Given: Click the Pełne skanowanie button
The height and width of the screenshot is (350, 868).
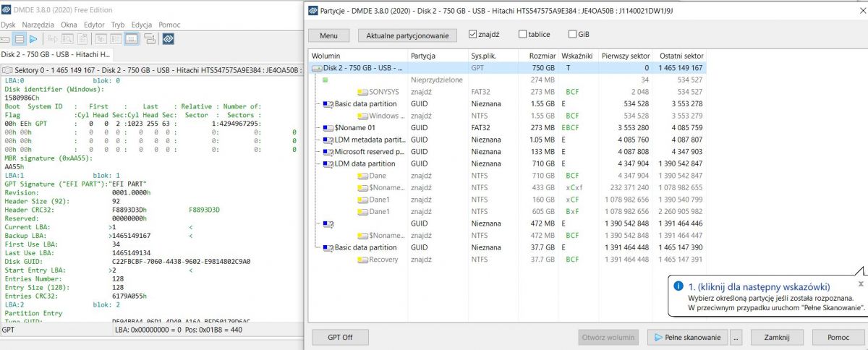Looking at the screenshot, I should pyautogui.click(x=687, y=338).
